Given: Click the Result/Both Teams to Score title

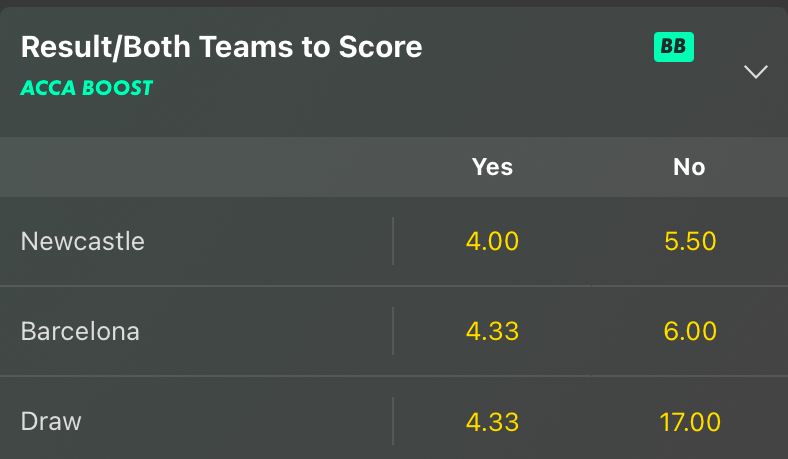Looking at the screenshot, I should (x=222, y=47).
